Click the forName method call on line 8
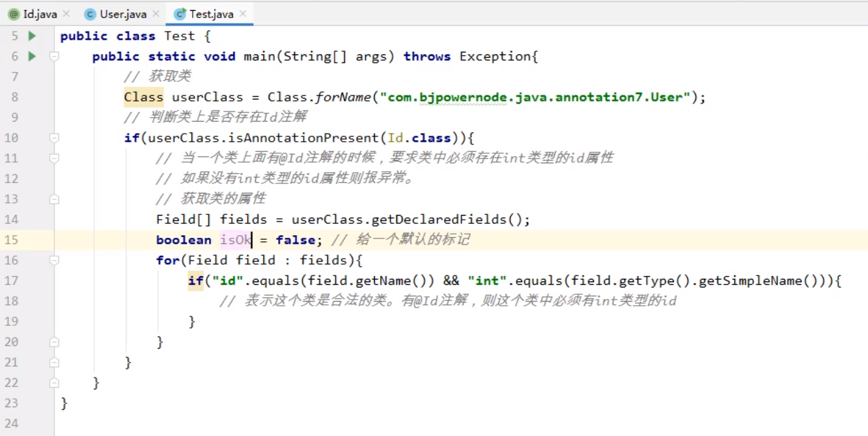The image size is (868, 436). [343, 97]
